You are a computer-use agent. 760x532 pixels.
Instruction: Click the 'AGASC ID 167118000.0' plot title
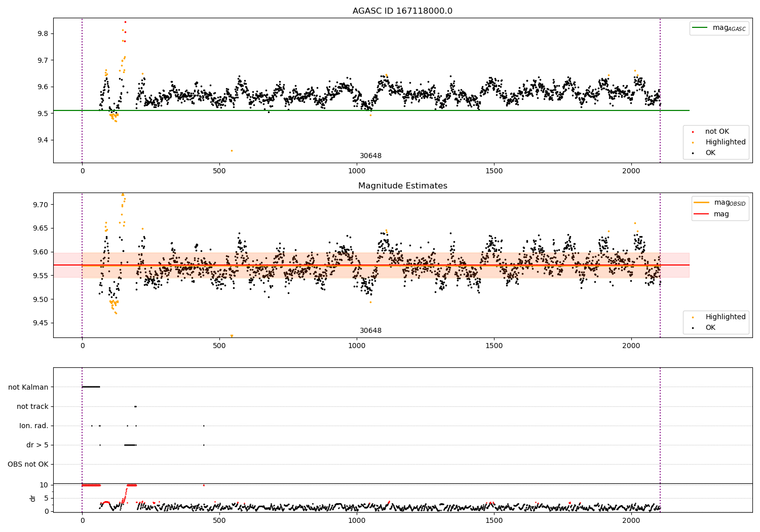click(x=402, y=11)
